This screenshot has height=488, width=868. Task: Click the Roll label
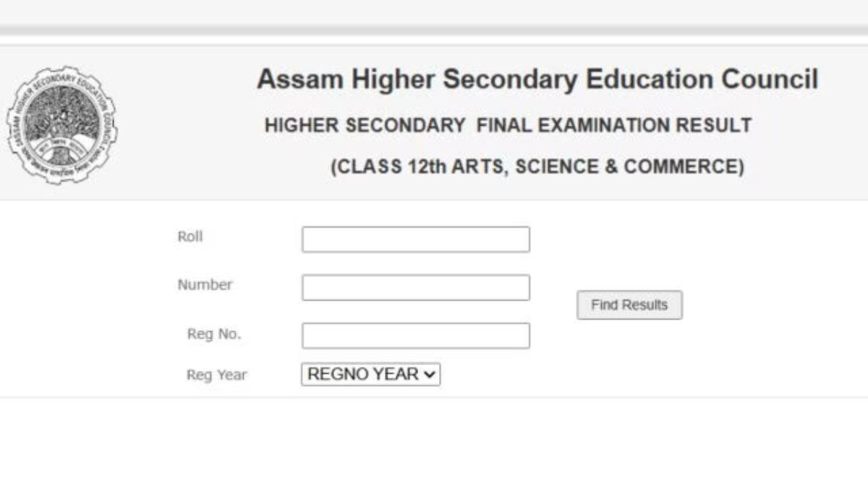190,236
